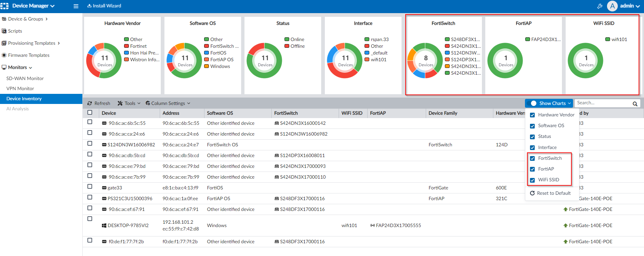
Task: Sort by Software OS column header
Action: point(220,113)
